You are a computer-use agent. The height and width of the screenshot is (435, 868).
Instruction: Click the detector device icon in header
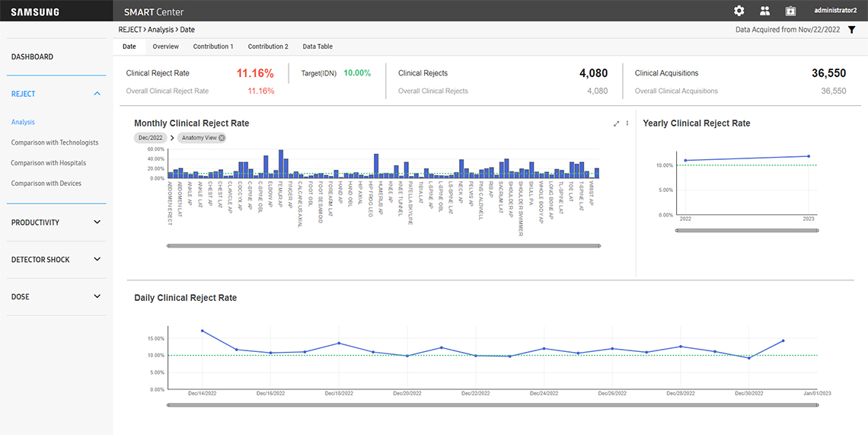point(790,11)
